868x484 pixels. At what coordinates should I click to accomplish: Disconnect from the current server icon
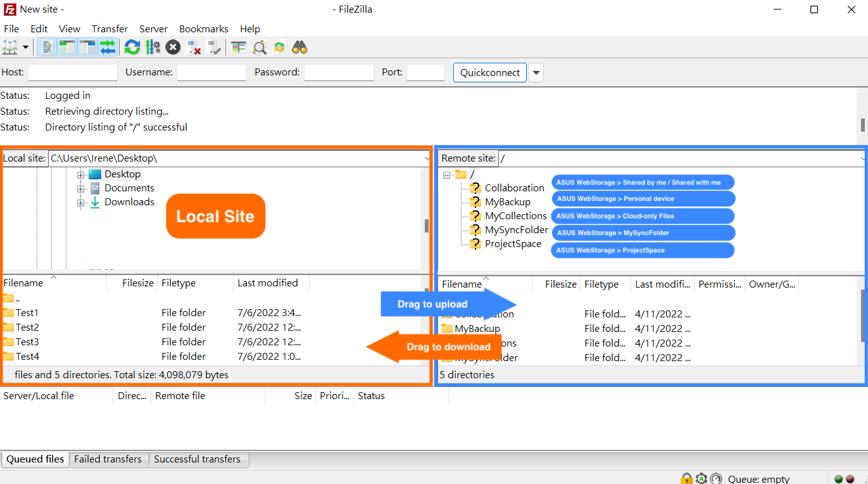tap(194, 47)
